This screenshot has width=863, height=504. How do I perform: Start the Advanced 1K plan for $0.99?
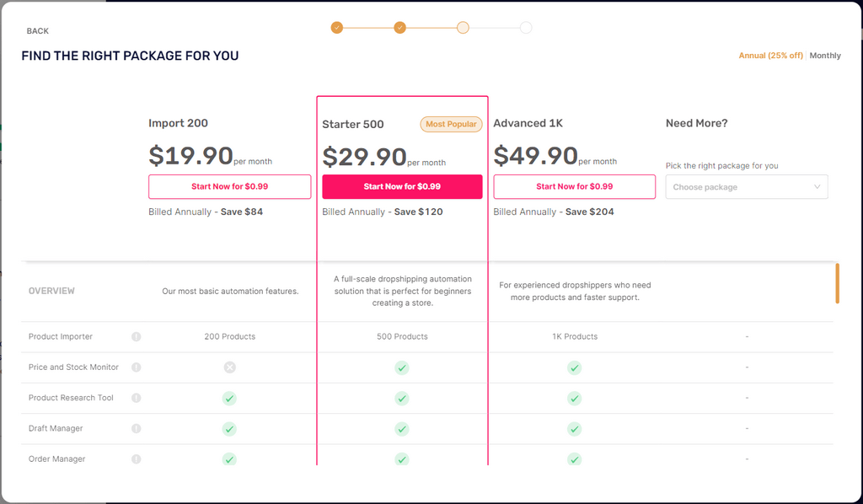pyautogui.click(x=574, y=186)
